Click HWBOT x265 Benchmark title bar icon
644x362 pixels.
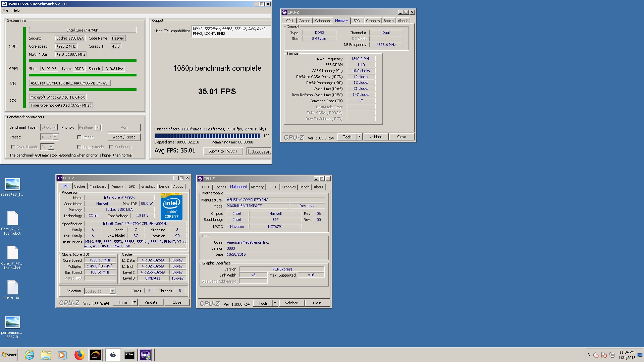pyautogui.click(x=4, y=4)
